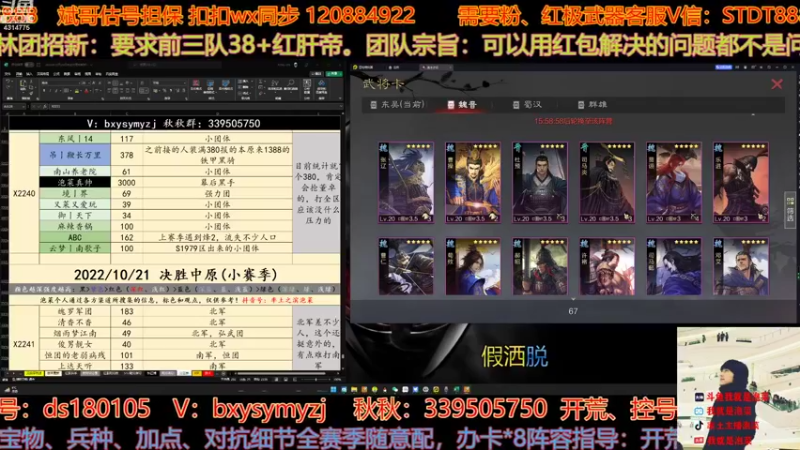This screenshot has width=800, height=450.
Task: Apply the yellow fill color in Excel
Action: pyautogui.click(x=77, y=90)
